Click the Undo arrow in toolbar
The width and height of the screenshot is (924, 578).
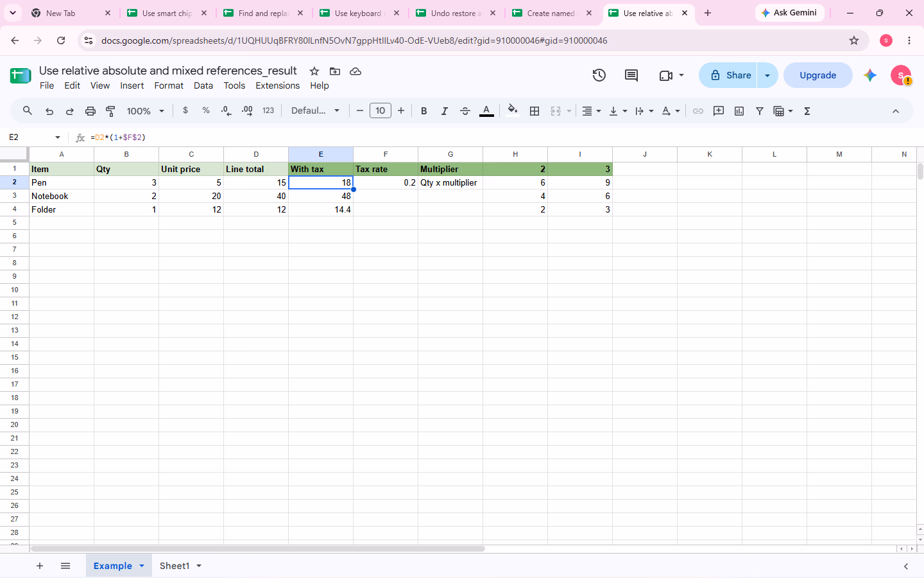click(x=49, y=111)
